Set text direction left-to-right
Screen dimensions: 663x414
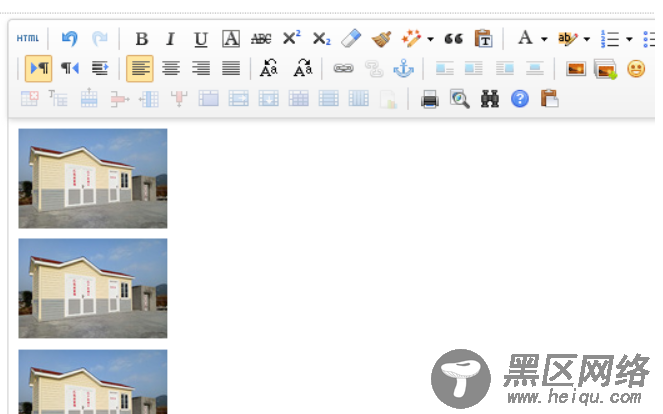click(x=39, y=68)
